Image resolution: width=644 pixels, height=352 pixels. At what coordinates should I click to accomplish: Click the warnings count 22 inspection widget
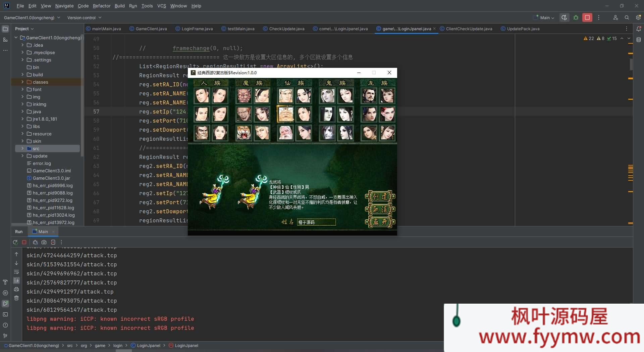(x=589, y=38)
